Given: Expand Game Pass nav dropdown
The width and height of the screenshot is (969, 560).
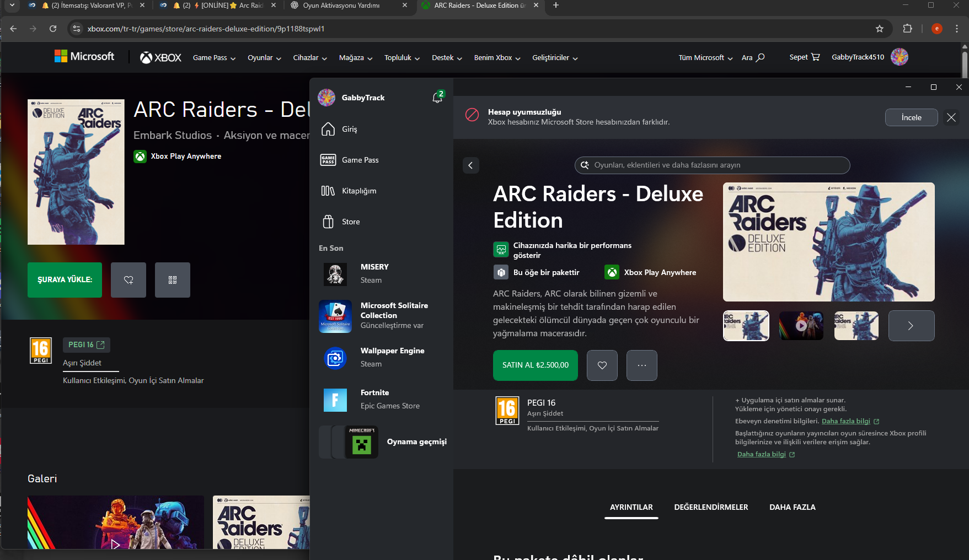Looking at the screenshot, I should point(214,58).
